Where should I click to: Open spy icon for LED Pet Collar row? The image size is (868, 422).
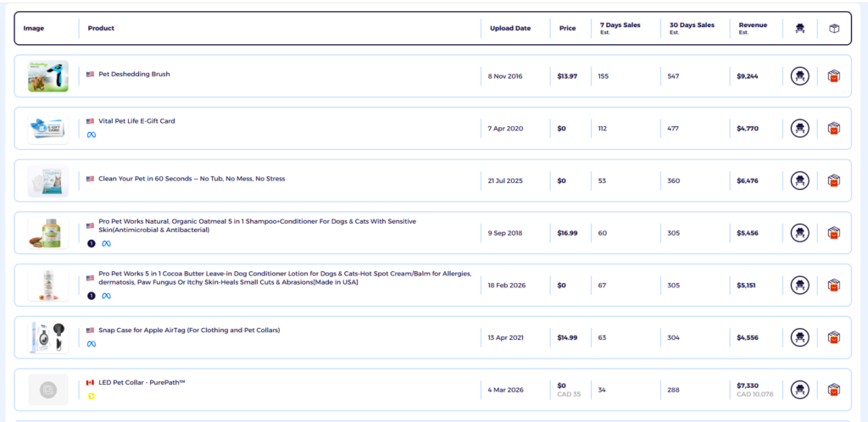pos(799,389)
